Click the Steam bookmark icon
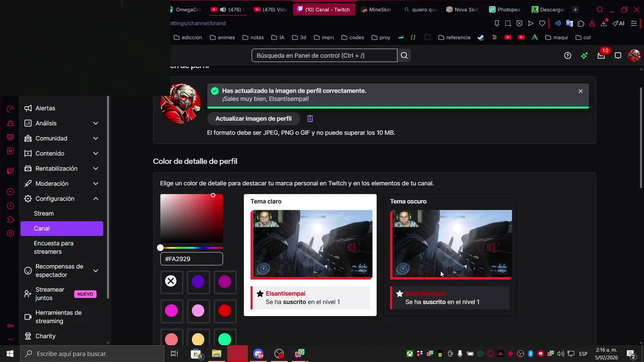 pos(481,37)
